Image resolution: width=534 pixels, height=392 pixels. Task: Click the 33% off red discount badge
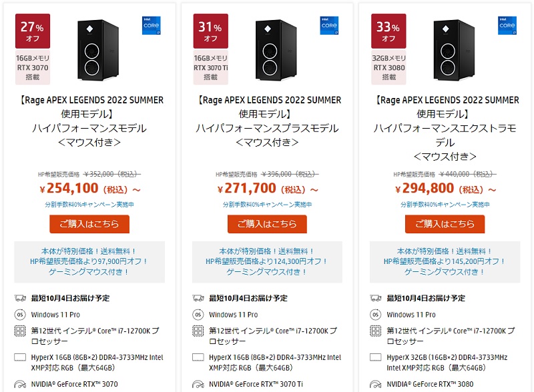[x=388, y=31]
